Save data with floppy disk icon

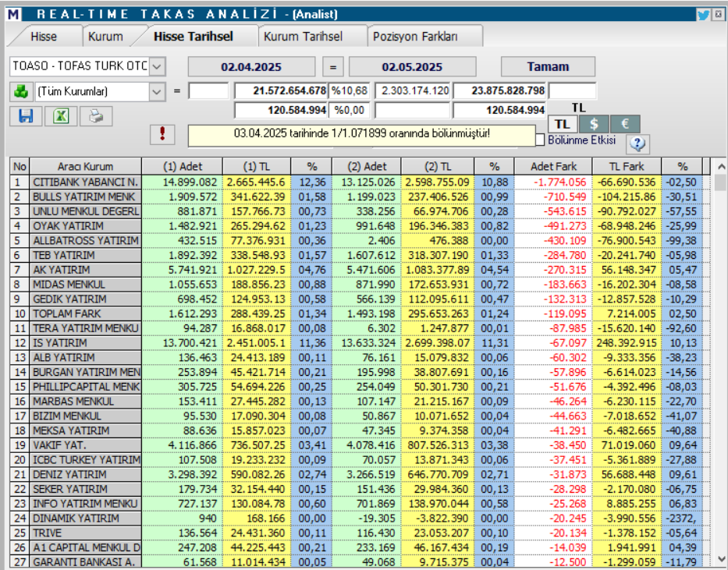pos(26,116)
